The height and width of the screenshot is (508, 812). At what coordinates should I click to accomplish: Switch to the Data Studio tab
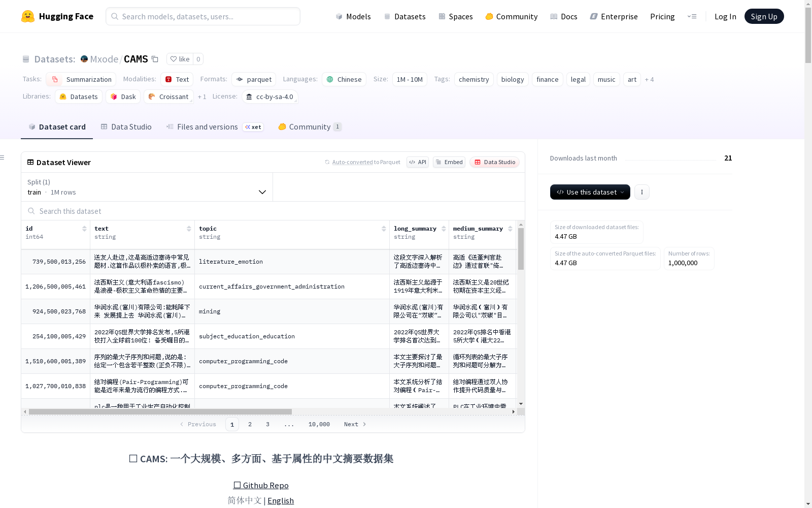pyautogui.click(x=126, y=127)
